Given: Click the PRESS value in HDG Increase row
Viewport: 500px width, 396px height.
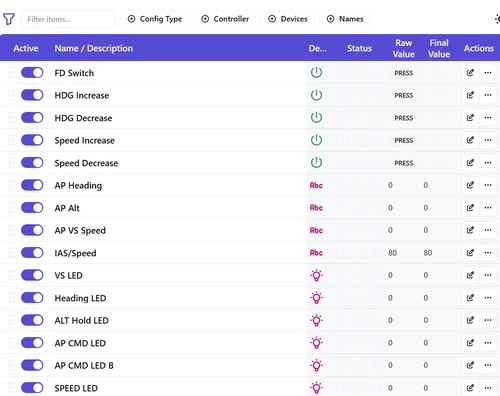Looking at the screenshot, I should pos(404,95).
